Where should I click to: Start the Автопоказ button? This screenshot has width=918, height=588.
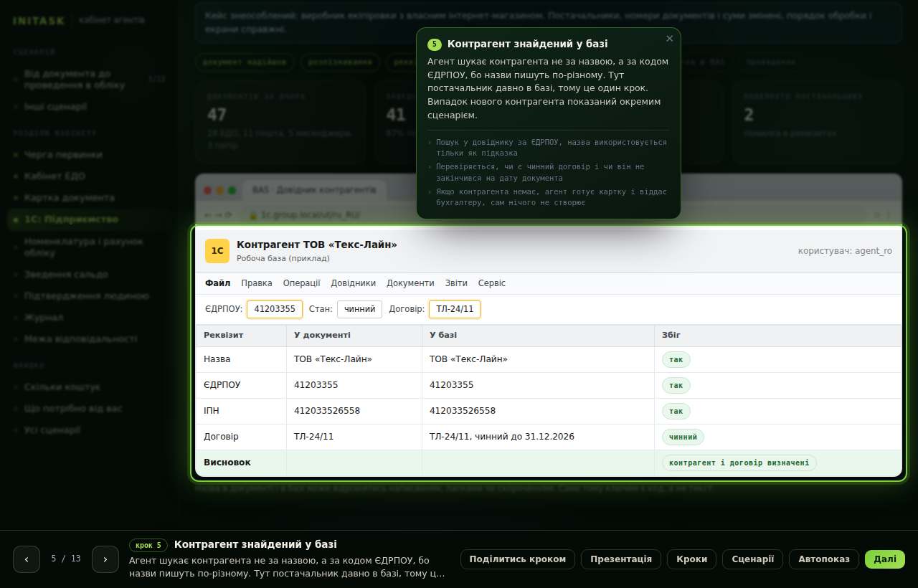point(824,559)
